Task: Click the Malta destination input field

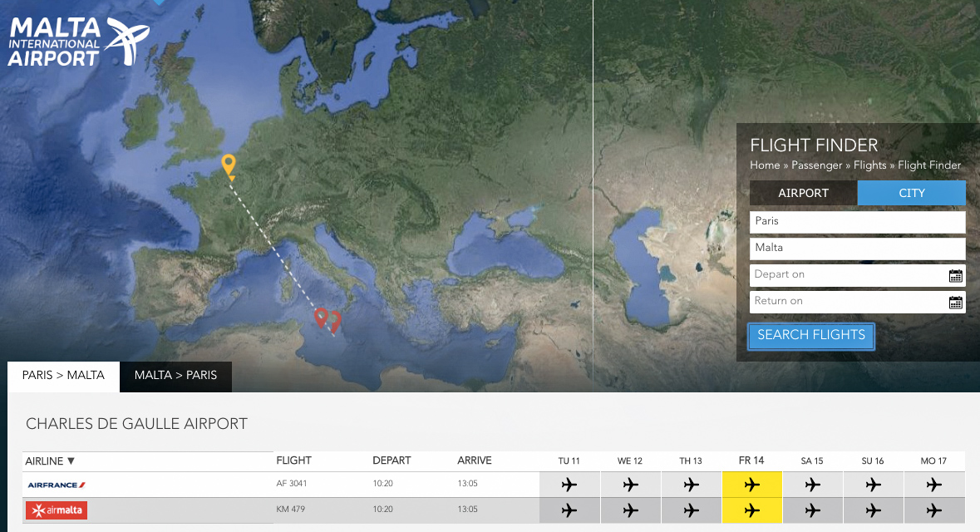Action: [858, 249]
